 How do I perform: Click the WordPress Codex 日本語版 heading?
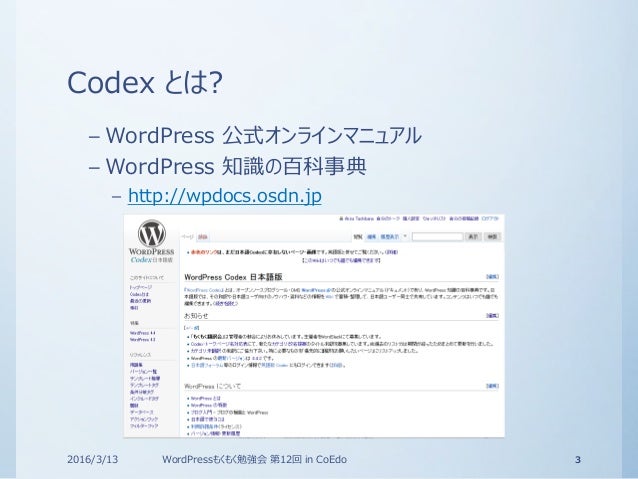click(233, 277)
